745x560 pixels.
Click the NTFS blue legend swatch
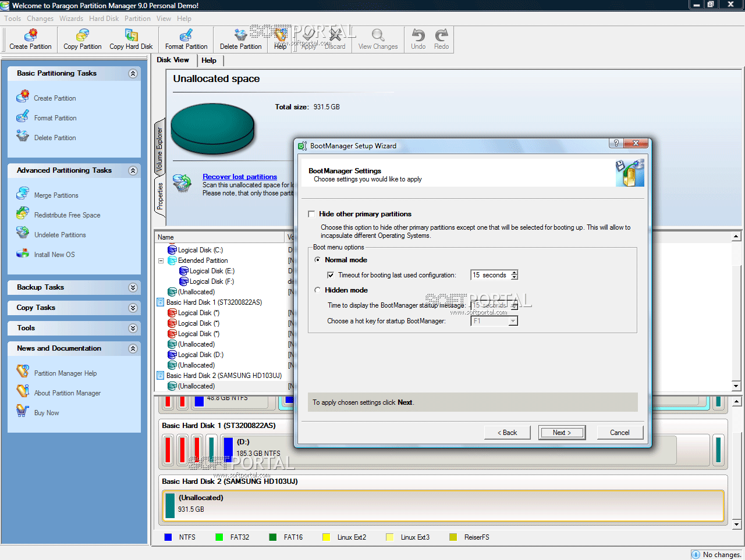pyautogui.click(x=168, y=537)
